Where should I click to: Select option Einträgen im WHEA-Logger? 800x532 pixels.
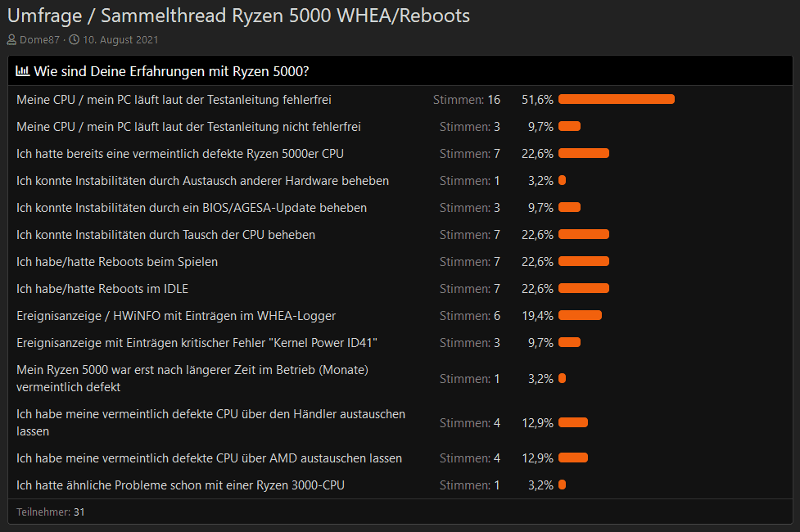click(x=176, y=316)
